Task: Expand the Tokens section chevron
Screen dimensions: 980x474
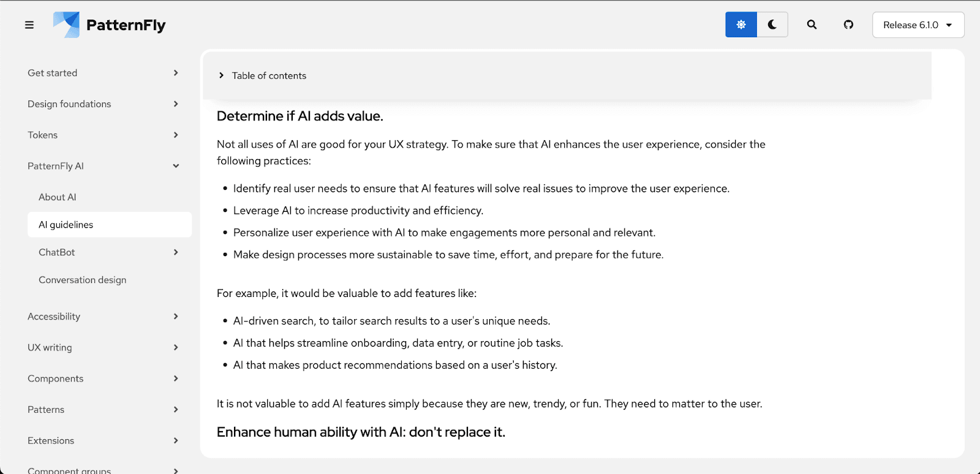Action: coord(176,135)
